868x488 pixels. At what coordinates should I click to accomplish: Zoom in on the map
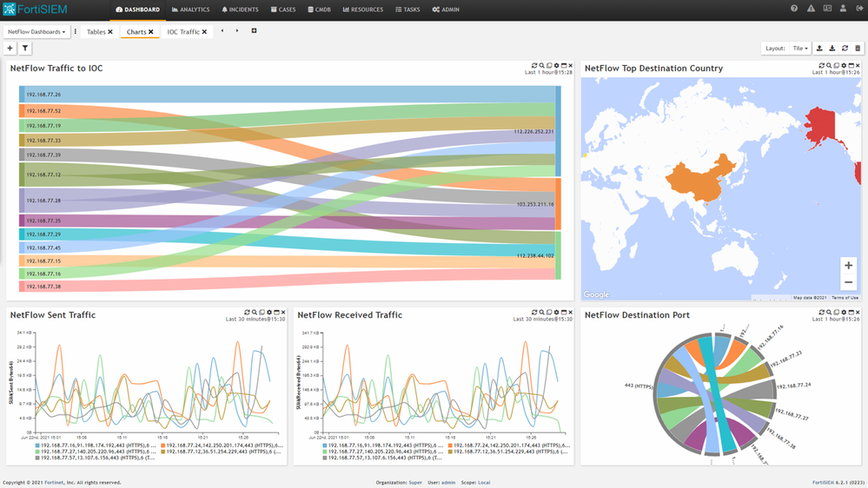tap(848, 266)
